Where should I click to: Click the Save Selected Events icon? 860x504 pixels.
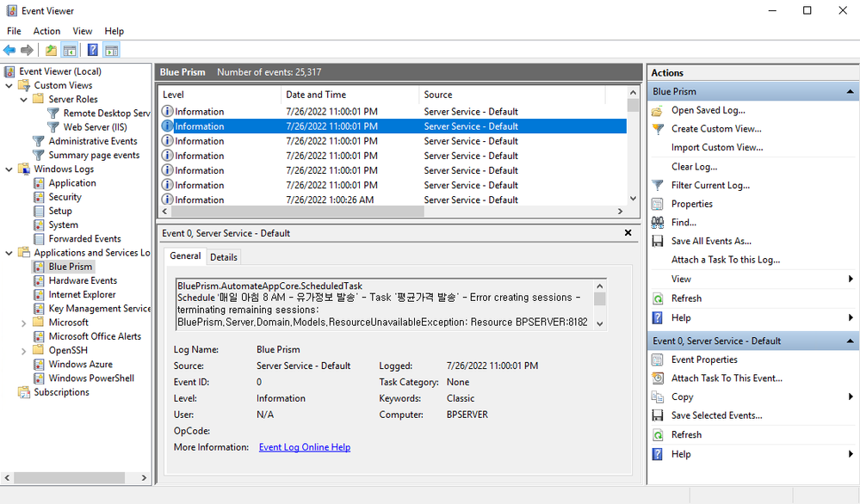point(658,415)
